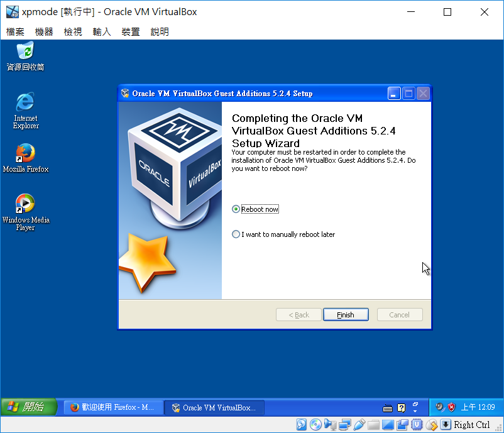Click the USB devices status icon

coord(358,424)
